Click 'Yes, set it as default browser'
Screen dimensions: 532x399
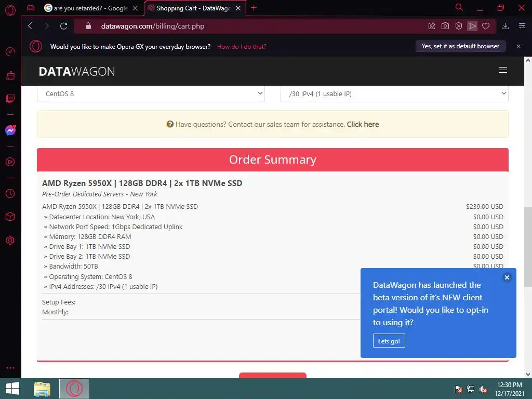coord(460,46)
